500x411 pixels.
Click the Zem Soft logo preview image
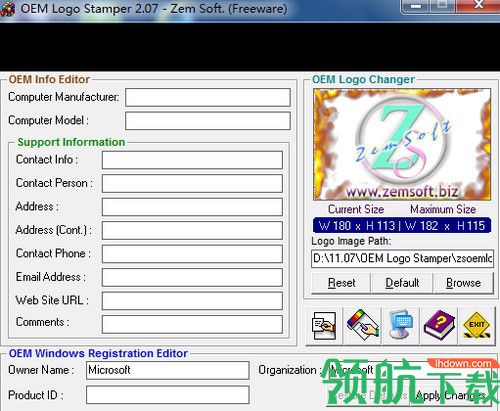[x=402, y=144]
